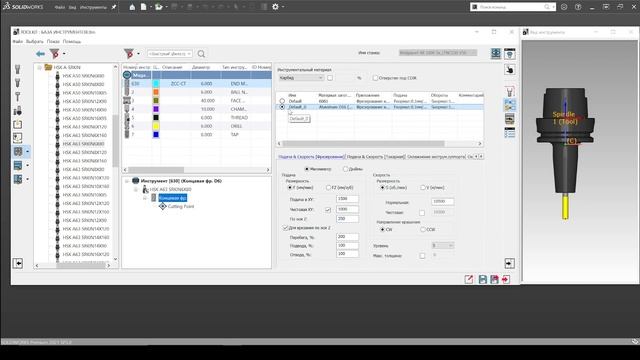Click the red exit arrow icon in bottom bar
This screenshot has height=360, width=640.
[506, 279]
